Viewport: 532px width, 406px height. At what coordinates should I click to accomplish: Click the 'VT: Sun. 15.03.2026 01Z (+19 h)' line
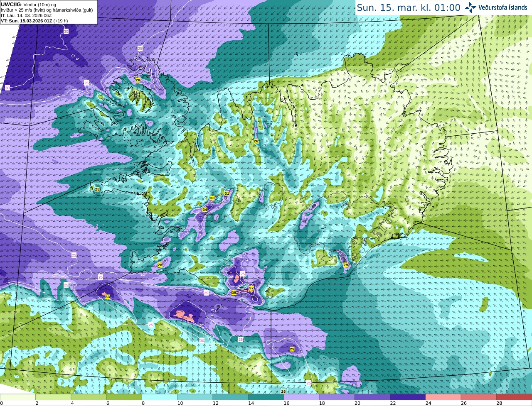(34, 21)
